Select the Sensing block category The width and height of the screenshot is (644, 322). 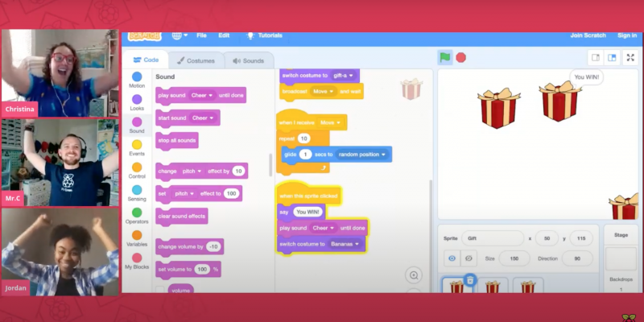137,193
